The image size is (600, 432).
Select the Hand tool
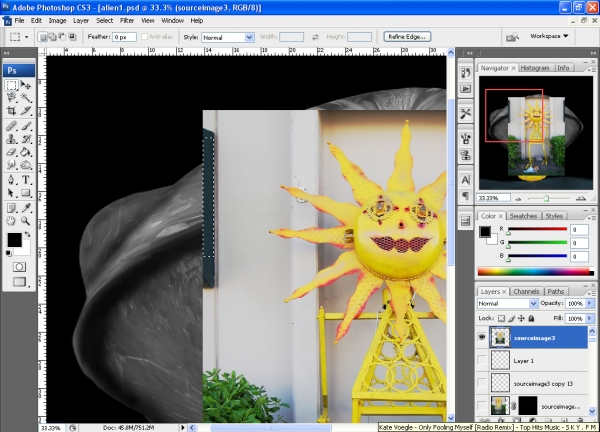[x=11, y=220]
